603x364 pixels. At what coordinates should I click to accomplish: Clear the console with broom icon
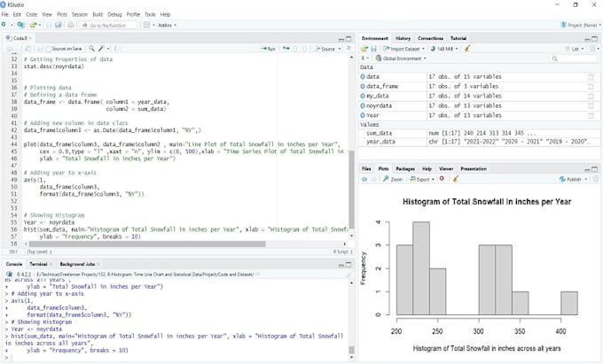tap(348, 275)
